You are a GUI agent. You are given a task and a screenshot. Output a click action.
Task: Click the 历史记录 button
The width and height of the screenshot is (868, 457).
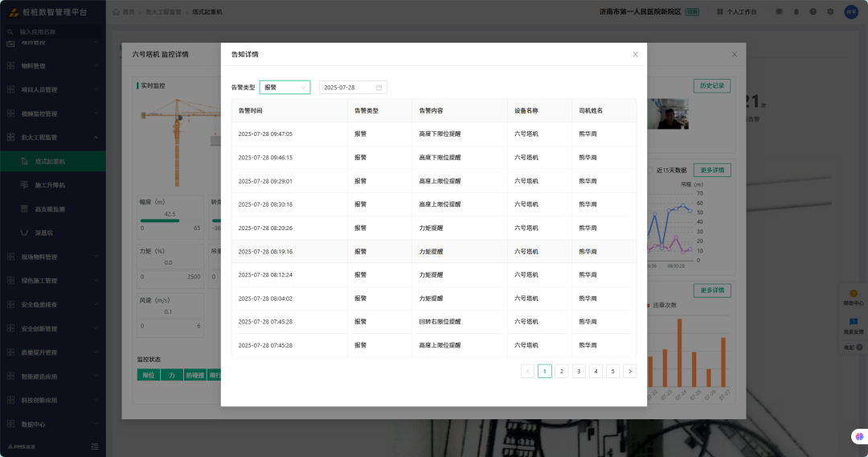pyautogui.click(x=712, y=86)
